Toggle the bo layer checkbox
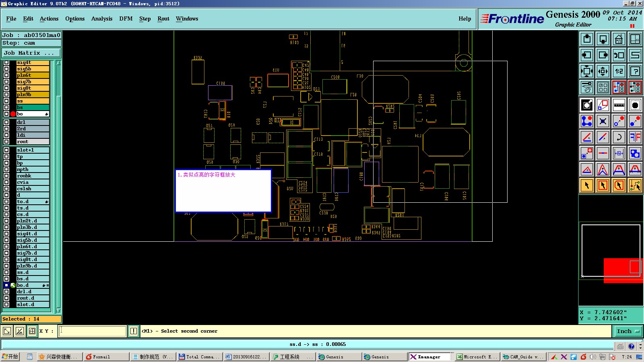The image size is (644, 362). pyautogui.click(x=6, y=114)
